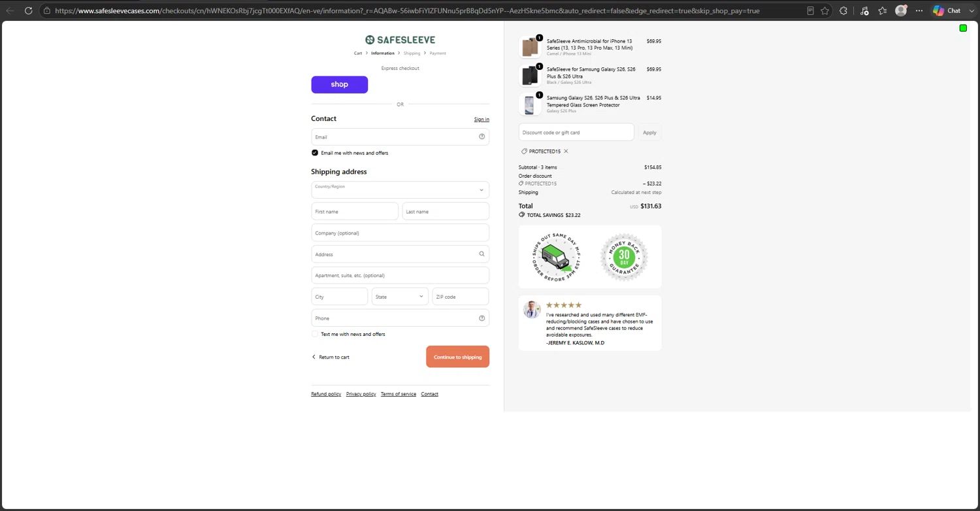Click the browser back arrow
Image resolution: width=980 pixels, height=511 pixels.
pos(10,10)
